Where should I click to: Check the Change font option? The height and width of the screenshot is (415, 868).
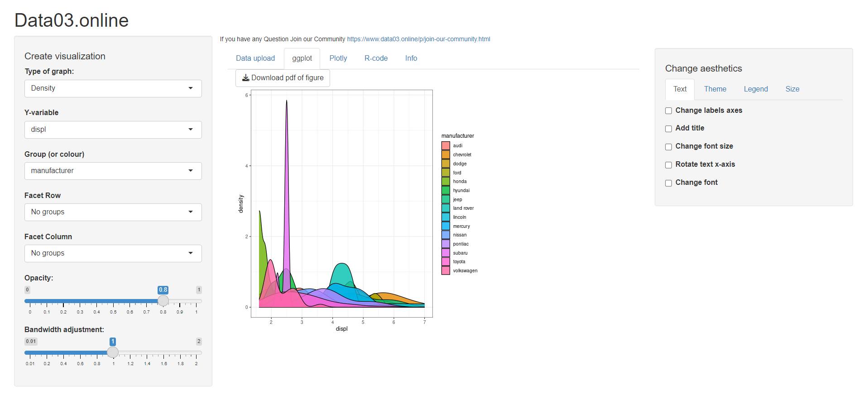click(668, 183)
